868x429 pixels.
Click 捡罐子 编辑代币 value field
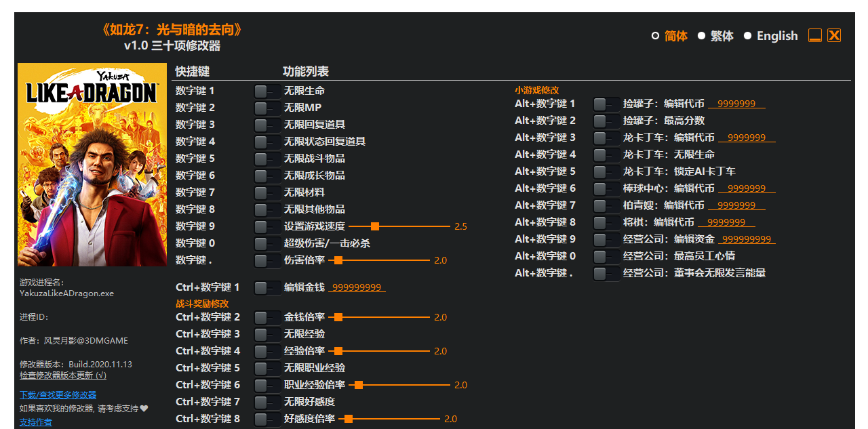pos(737,104)
